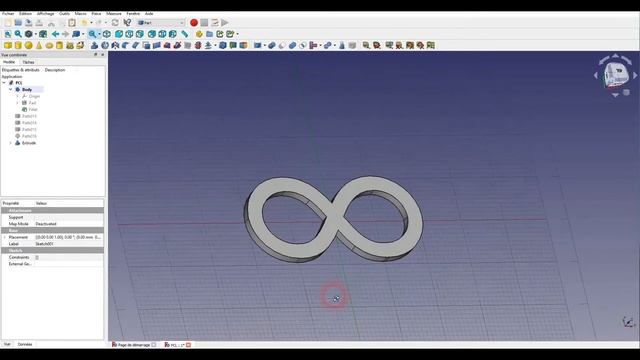Screen dimensions: 640x360
Task: Toggle all measurements icon
Action: tap(410, 45)
